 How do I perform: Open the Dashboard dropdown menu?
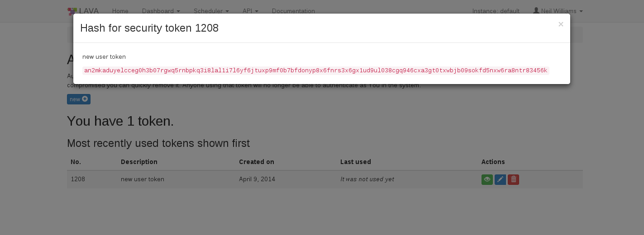(161, 11)
